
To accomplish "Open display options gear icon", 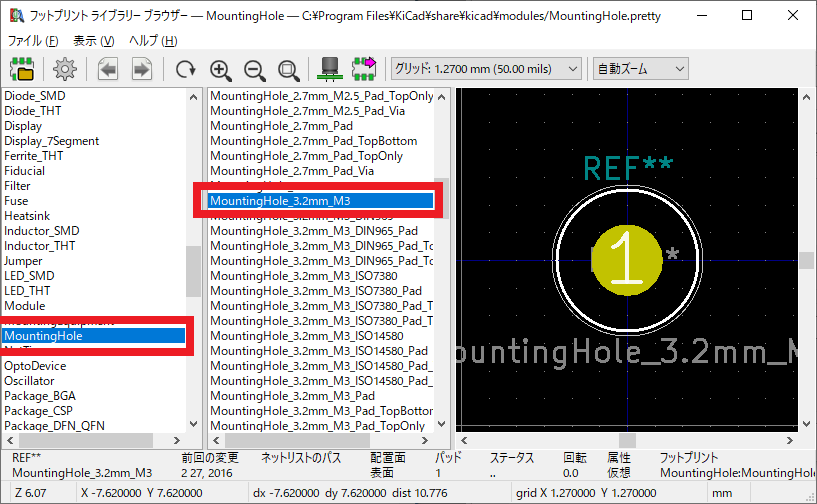I will [x=65, y=69].
